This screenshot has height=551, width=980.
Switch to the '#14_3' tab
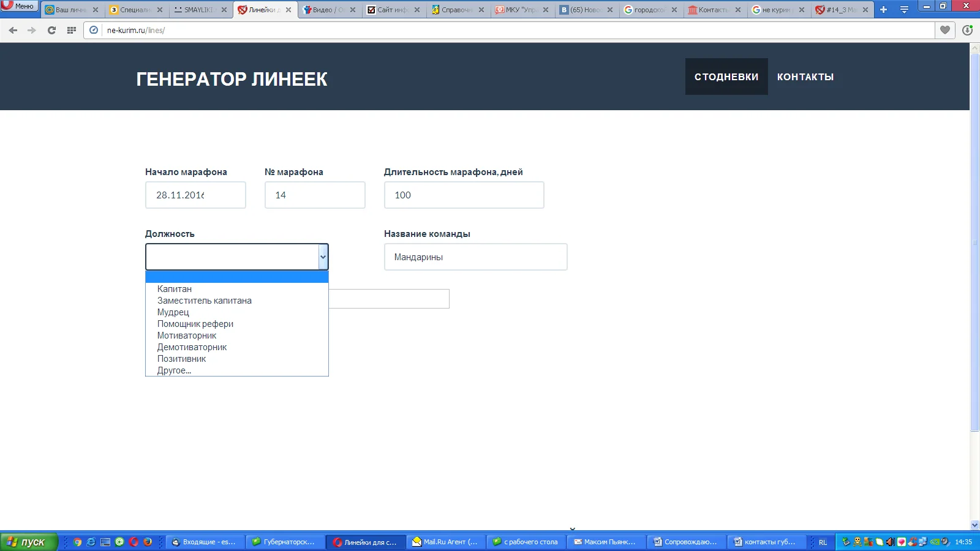842,10
